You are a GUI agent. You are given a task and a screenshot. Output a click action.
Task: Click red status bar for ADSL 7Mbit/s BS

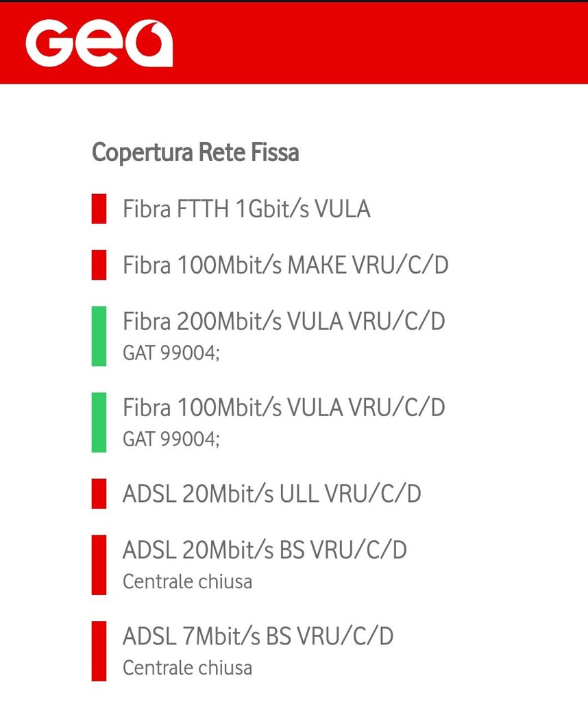pyautogui.click(x=99, y=651)
